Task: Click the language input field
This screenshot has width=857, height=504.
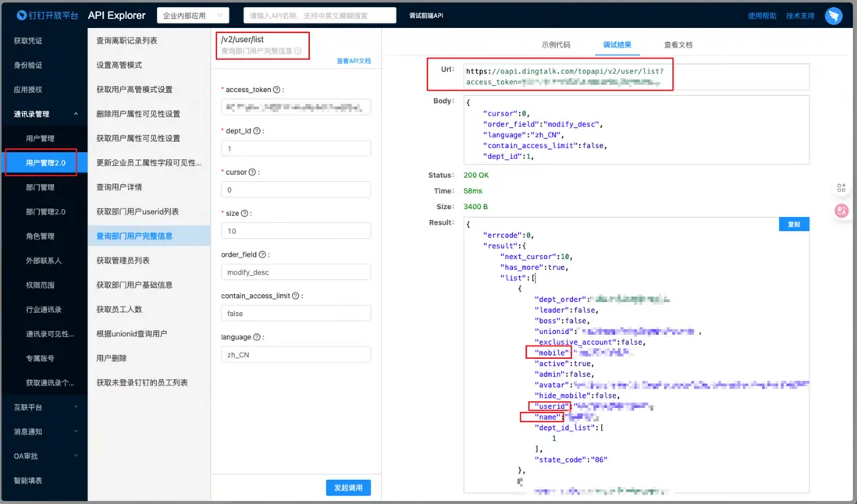Action: pos(296,354)
